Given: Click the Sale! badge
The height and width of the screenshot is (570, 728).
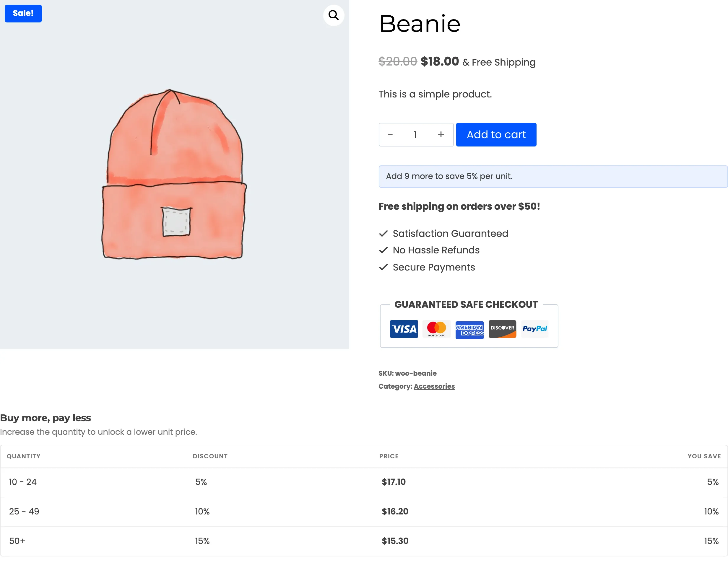Looking at the screenshot, I should click(x=23, y=13).
